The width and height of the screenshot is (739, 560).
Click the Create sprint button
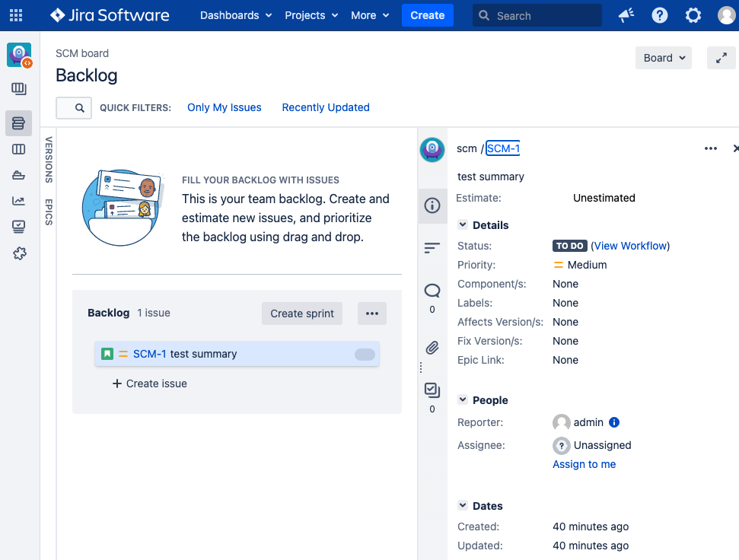302,313
